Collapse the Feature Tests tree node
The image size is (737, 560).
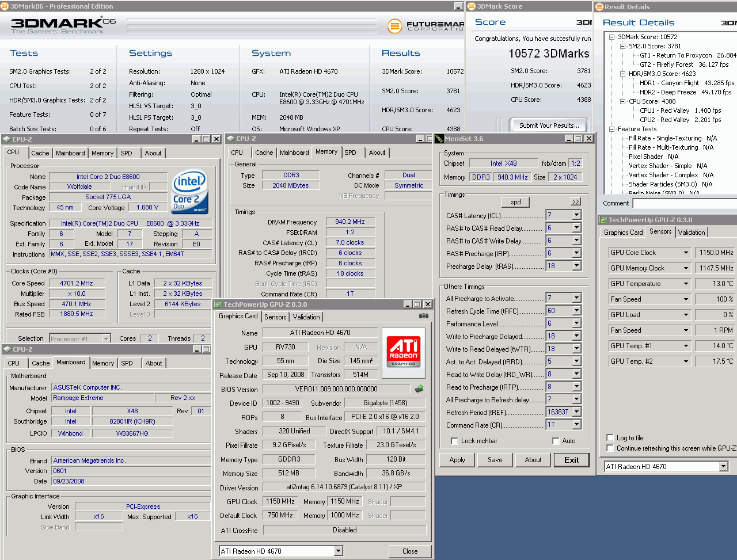point(611,129)
